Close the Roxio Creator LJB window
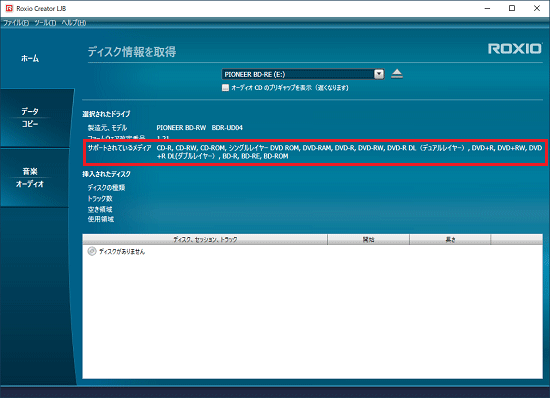Viewport: 550px width, 398px height. tap(537, 8)
